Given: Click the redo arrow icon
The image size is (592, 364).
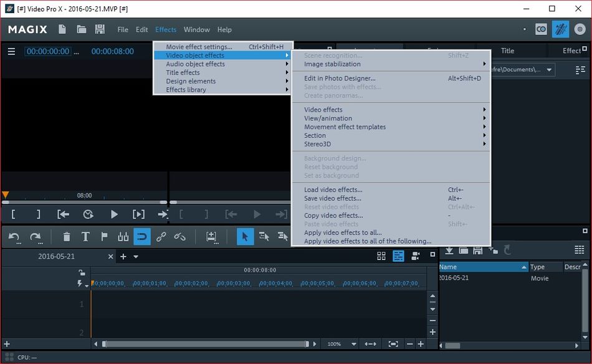Looking at the screenshot, I should point(36,237).
